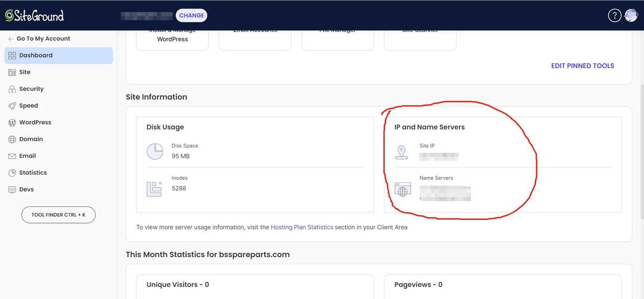Select the 5288 inodes value

(x=179, y=189)
